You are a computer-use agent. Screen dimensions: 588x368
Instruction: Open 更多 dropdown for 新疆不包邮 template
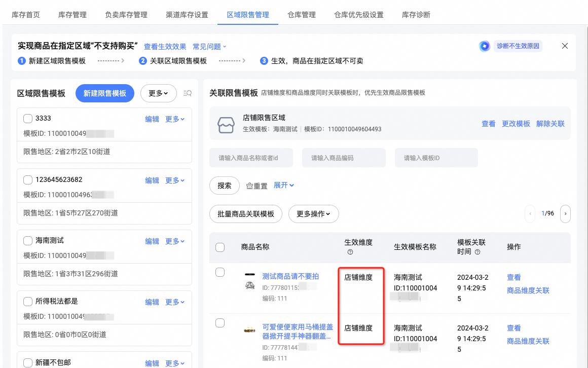[175, 363]
